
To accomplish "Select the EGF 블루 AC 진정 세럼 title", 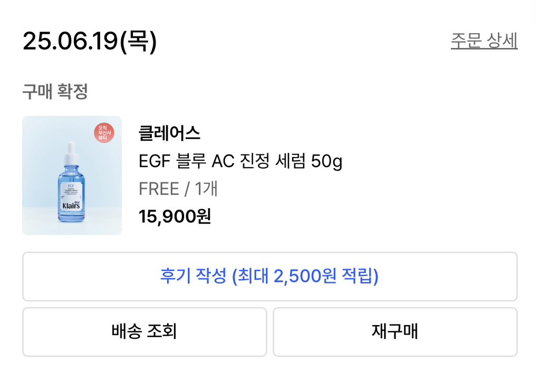I will [240, 162].
